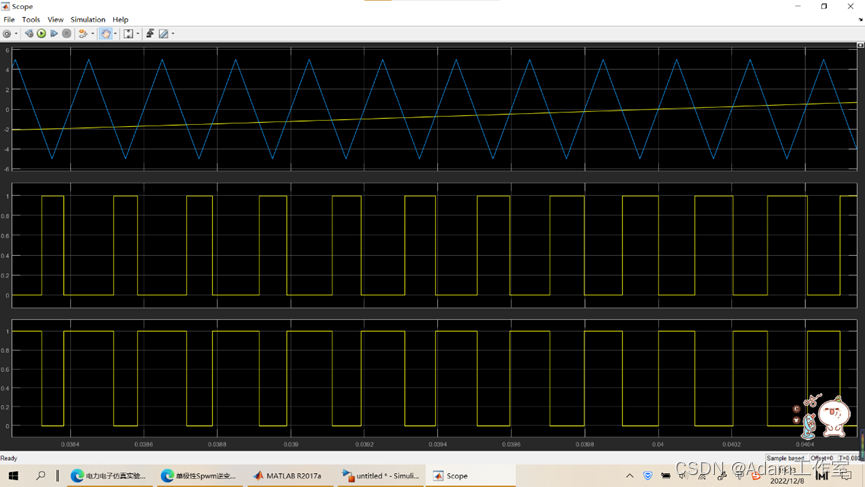This screenshot has width=865, height=487.
Task: Switch to the Edge 'Spwm' tab taskbar window
Action: coord(199,475)
